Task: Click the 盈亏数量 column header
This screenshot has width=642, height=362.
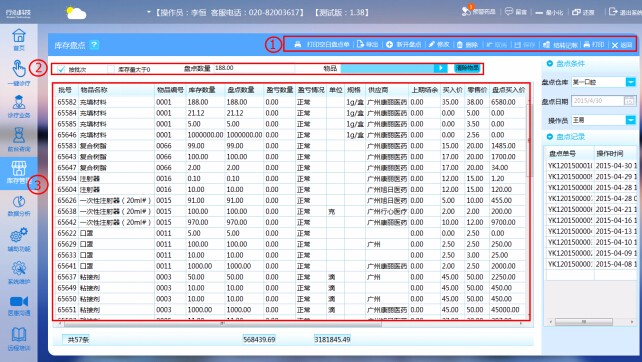Action: (x=279, y=90)
